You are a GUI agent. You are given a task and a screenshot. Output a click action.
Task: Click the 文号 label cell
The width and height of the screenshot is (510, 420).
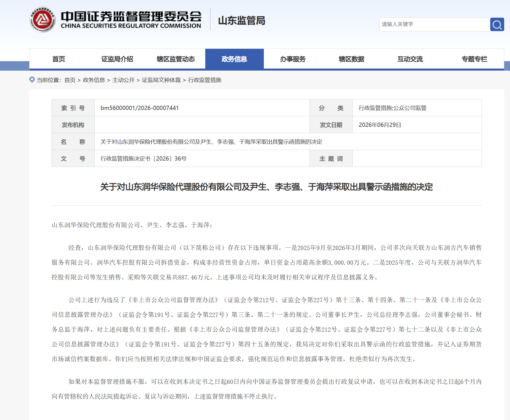click(73, 158)
